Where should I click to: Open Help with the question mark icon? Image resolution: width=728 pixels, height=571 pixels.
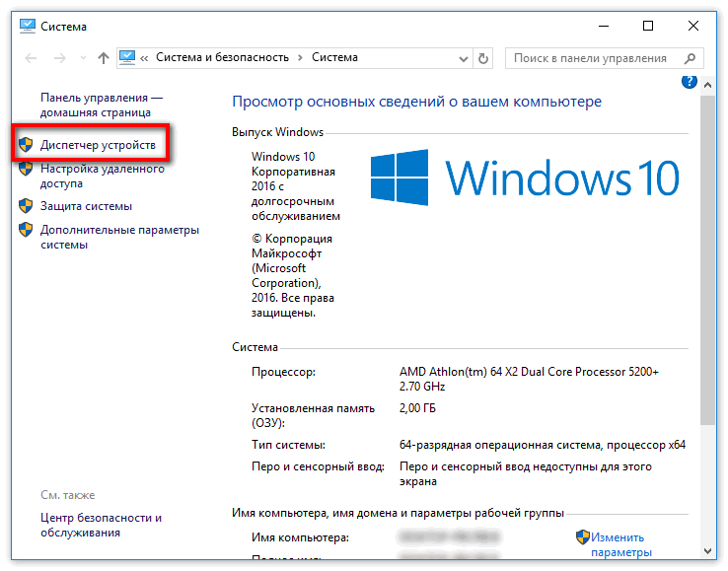pos(689,82)
